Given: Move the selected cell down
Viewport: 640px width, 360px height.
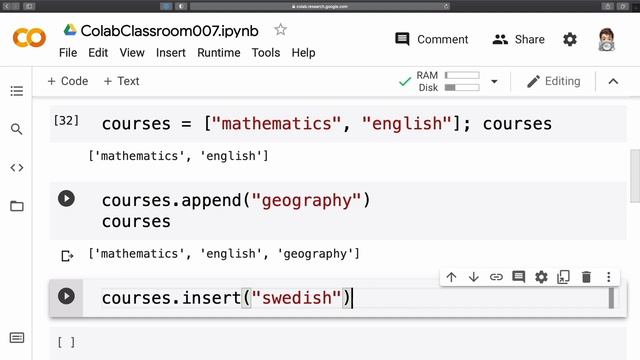Looking at the screenshot, I should tap(473, 277).
